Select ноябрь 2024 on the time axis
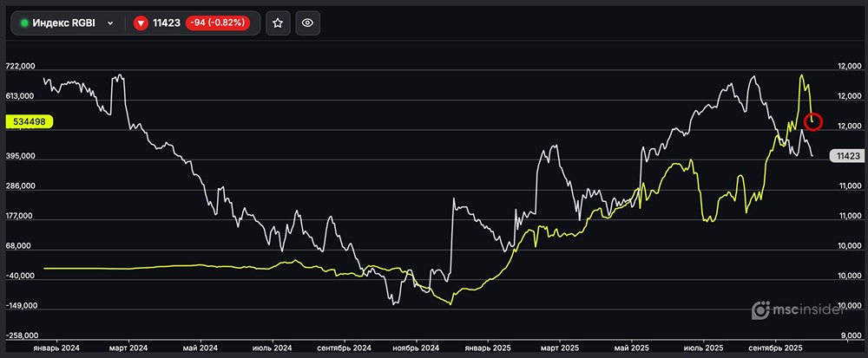Image resolution: width=868 pixels, height=358 pixels. 418,347
